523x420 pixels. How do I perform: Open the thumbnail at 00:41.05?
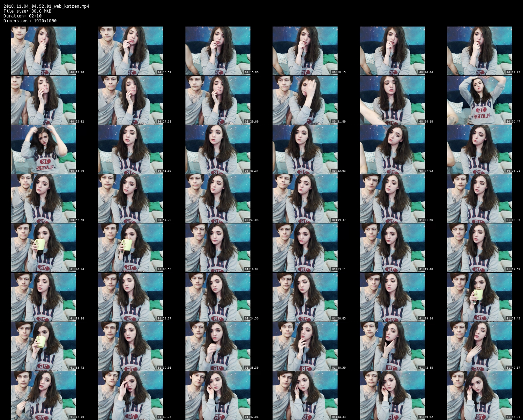[130, 149]
